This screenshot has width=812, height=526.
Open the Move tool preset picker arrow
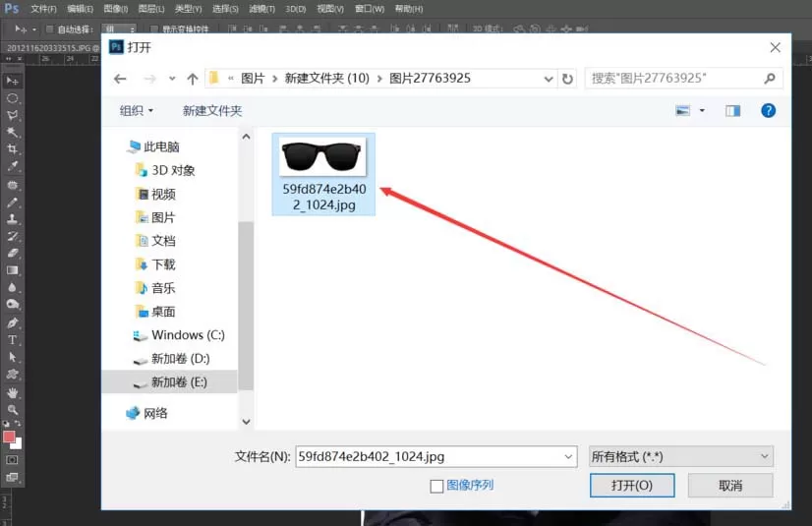click(34, 29)
